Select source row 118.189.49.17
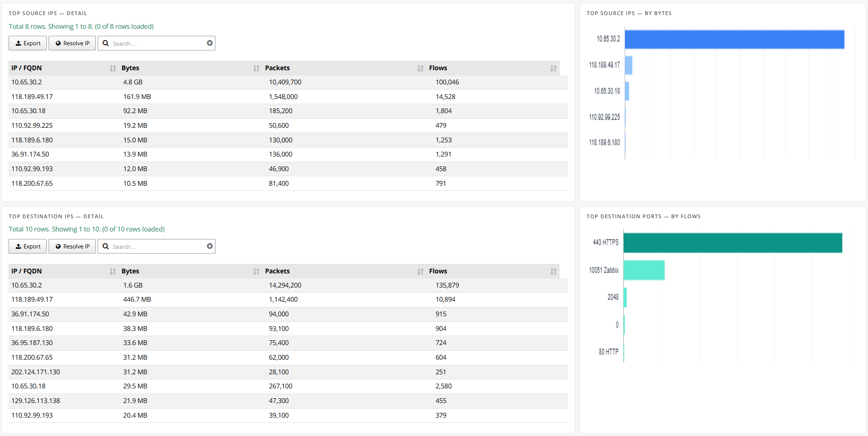Viewport: 868px width, 436px height. point(32,97)
